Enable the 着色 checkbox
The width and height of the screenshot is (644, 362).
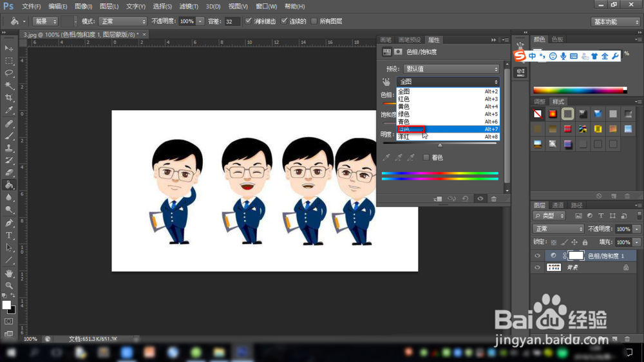(426, 157)
